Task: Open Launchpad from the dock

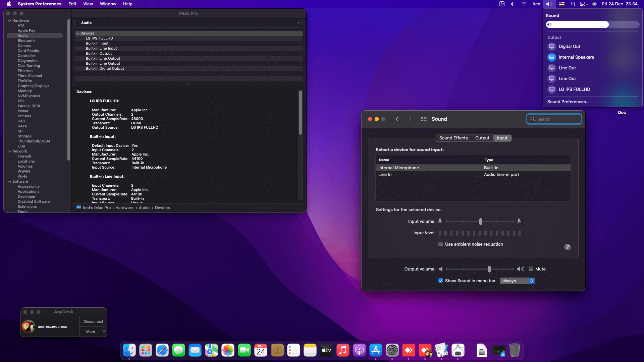Action: click(x=146, y=351)
